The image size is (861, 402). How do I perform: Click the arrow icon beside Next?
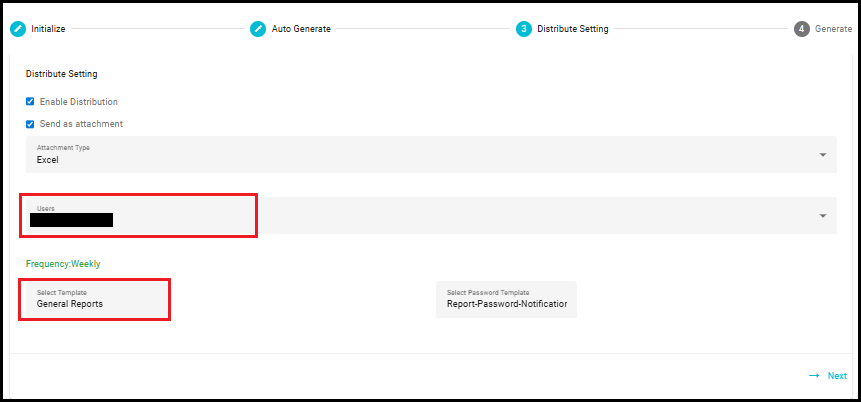pos(814,376)
